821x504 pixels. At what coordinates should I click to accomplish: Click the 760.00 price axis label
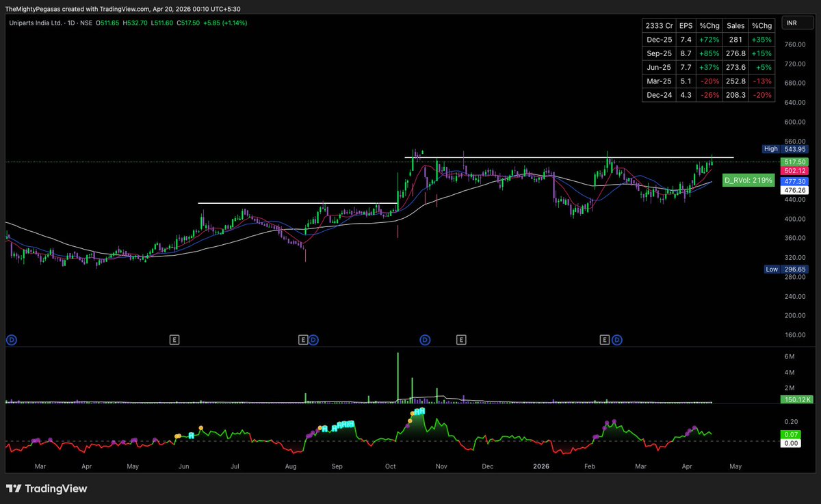pyautogui.click(x=794, y=44)
